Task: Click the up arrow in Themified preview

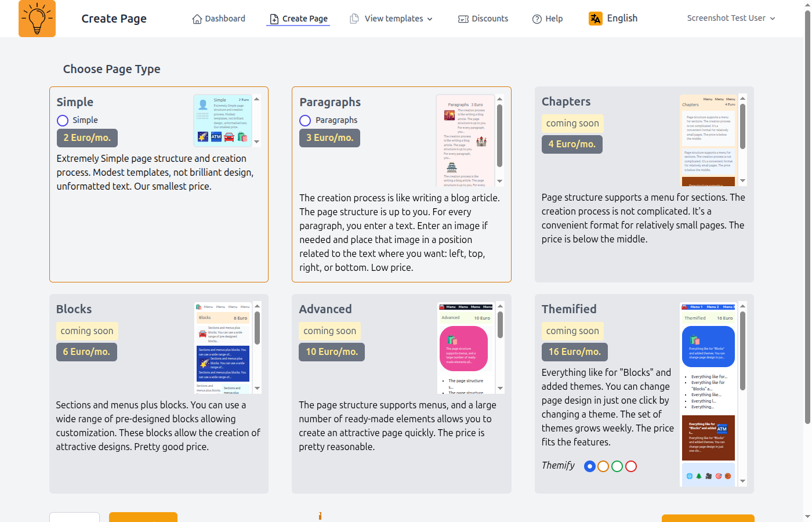Action: pos(742,306)
